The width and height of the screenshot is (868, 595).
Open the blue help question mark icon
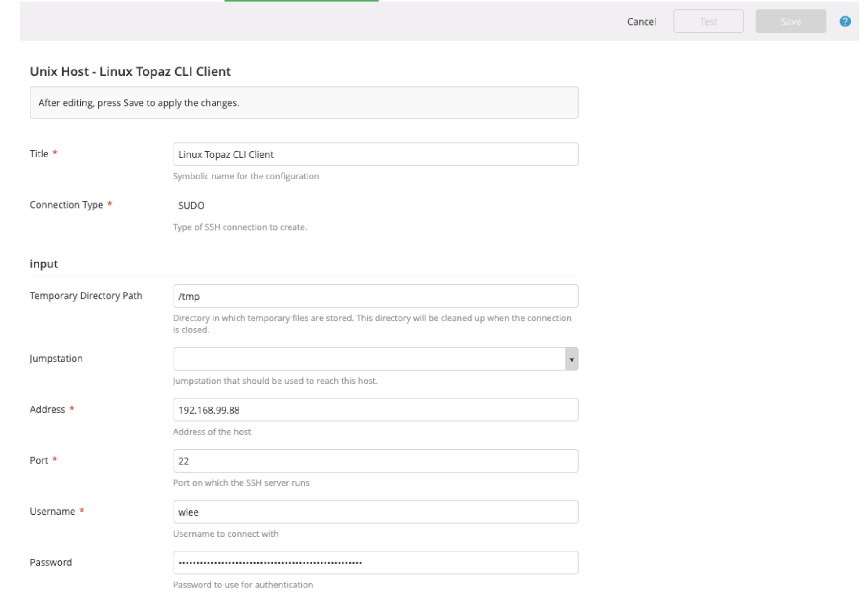coord(845,21)
